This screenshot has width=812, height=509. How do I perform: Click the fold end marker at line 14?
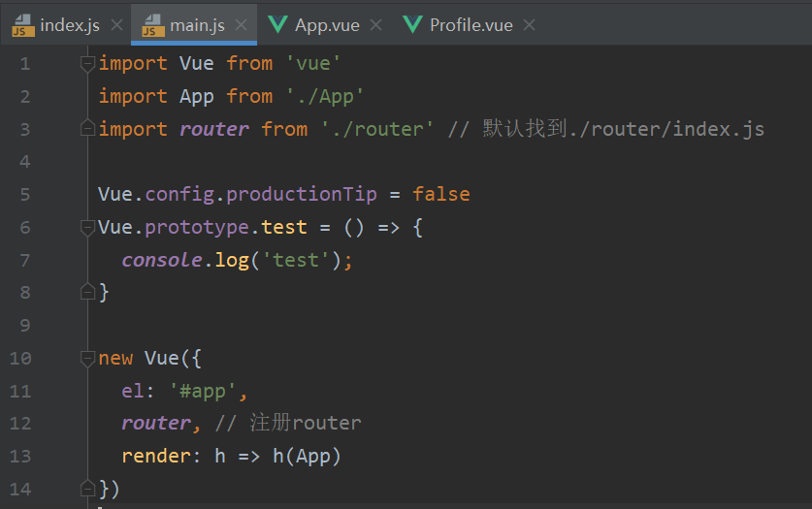[88, 488]
